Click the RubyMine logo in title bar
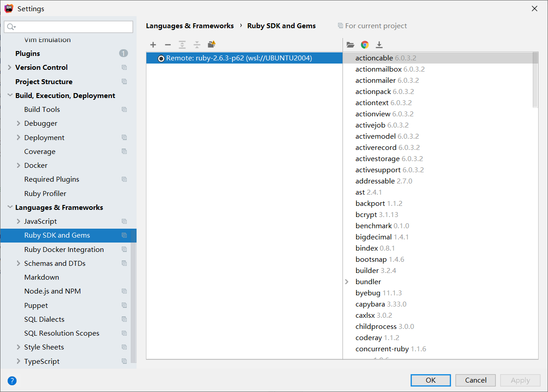 tap(9, 9)
